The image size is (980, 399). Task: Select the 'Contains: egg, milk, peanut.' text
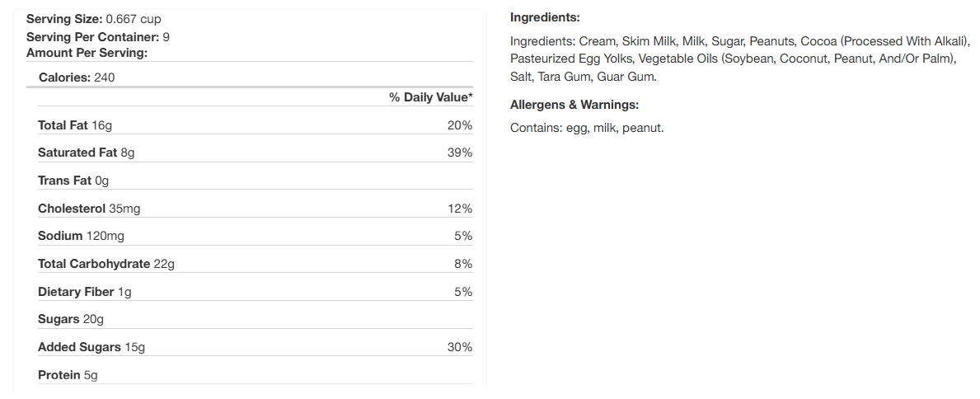(x=587, y=128)
